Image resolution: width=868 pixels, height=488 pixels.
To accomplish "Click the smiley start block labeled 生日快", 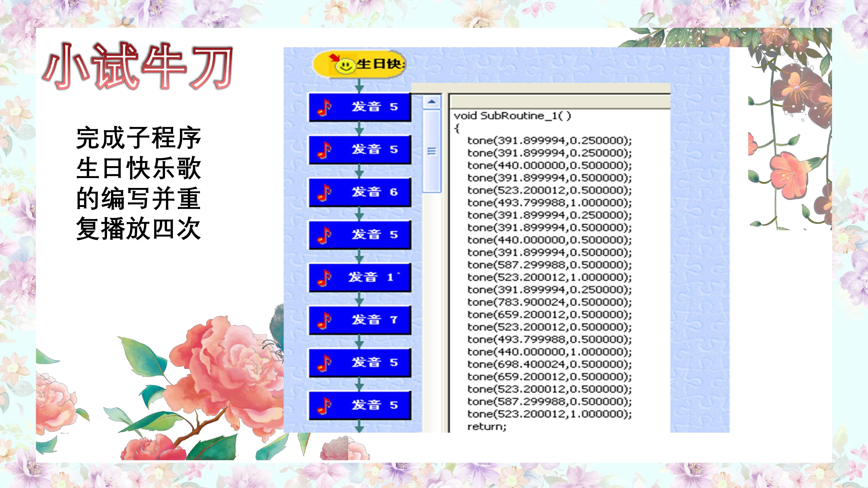I will point(360,65).
